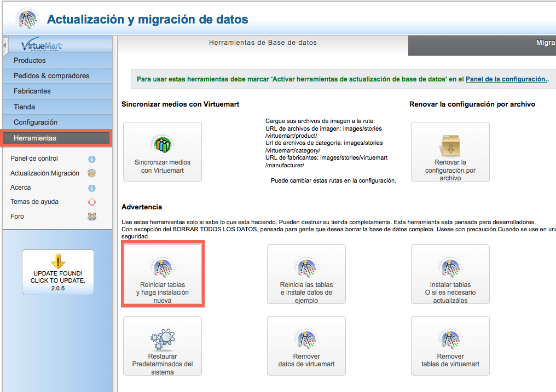
Task: Click the box icon beside Actualización.Migración
Action: tap(92, 173)
